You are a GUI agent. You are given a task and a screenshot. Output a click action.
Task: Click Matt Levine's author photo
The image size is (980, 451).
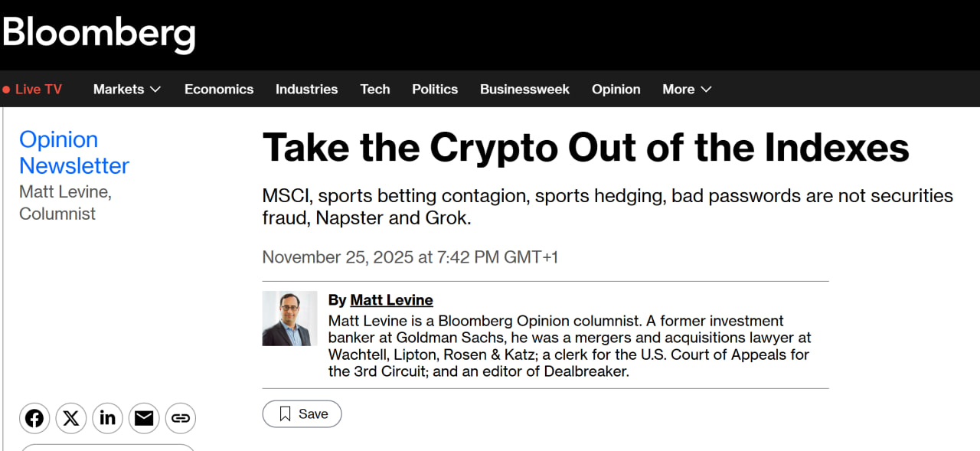click(289, 319)
